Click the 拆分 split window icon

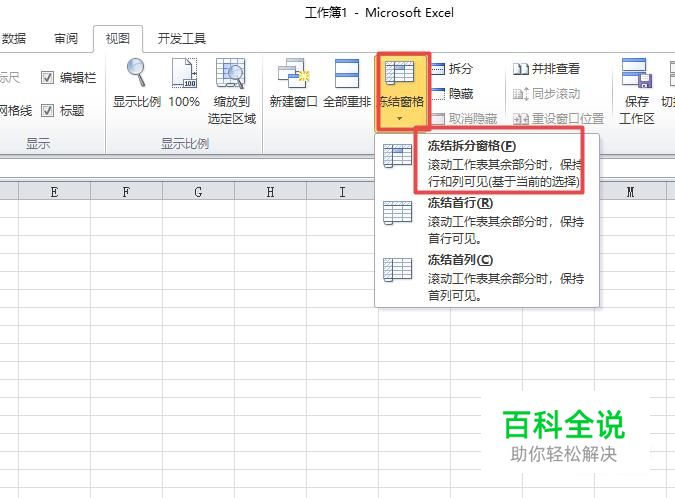click(x=438, y=68)
